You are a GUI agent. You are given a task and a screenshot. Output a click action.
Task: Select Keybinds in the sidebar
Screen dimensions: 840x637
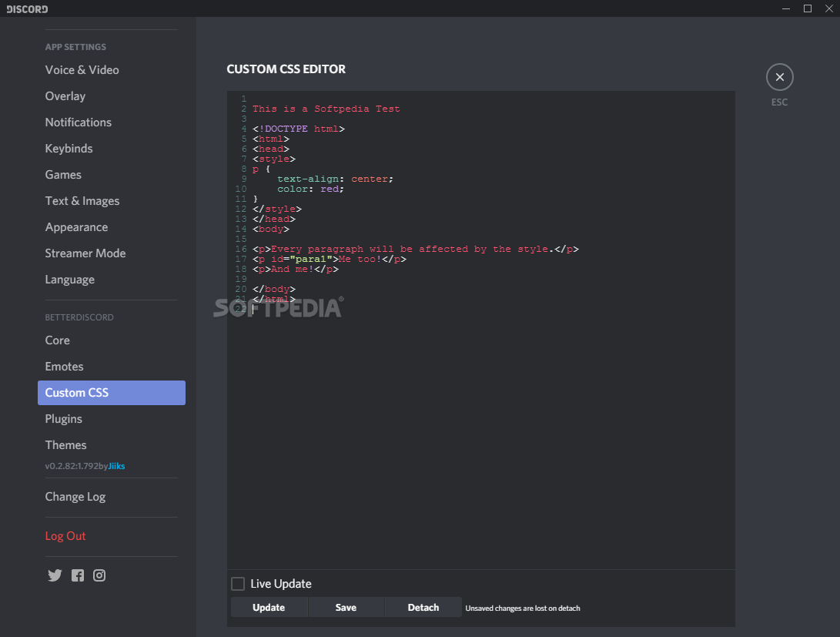[x=69, y=149]
